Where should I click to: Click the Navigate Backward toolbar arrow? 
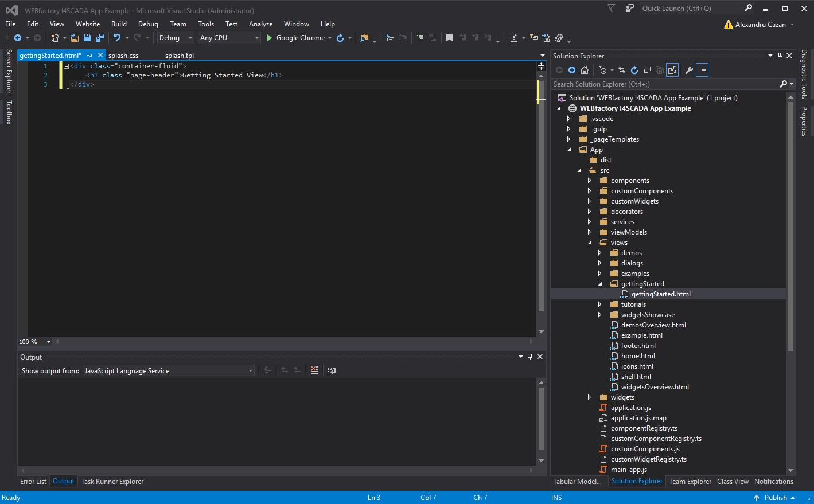point(18,38)
